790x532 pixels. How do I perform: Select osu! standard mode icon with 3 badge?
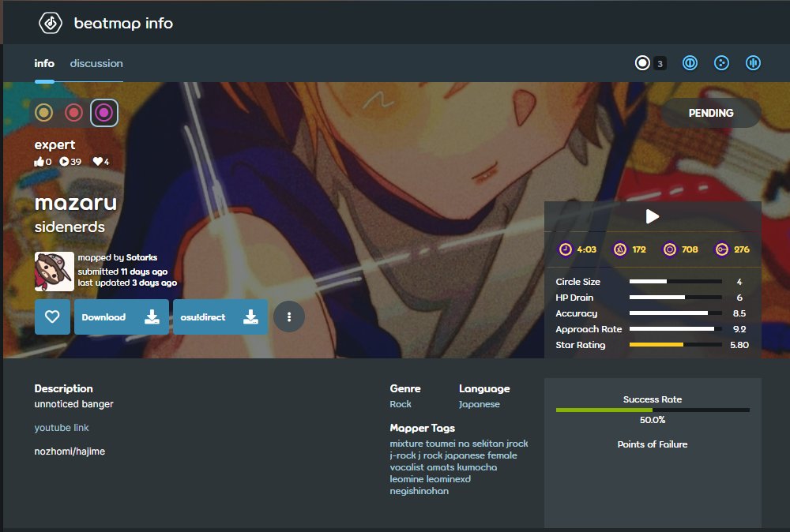pos(642,63)
